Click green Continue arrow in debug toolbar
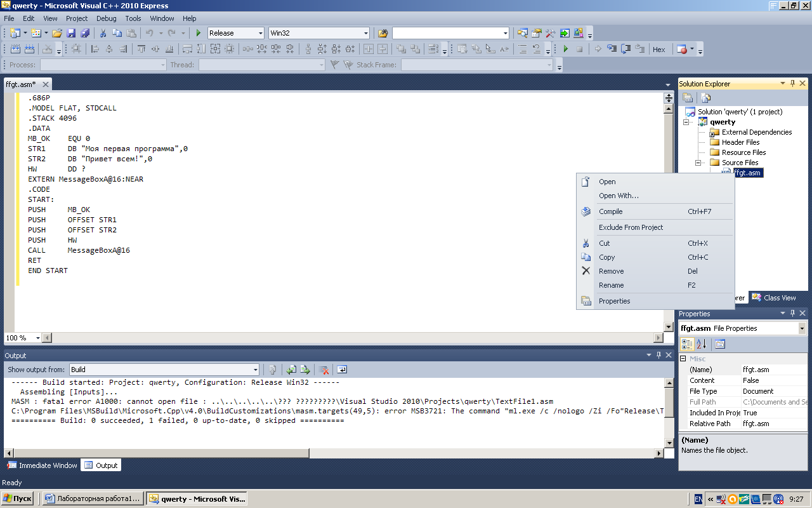 [566, 49]
